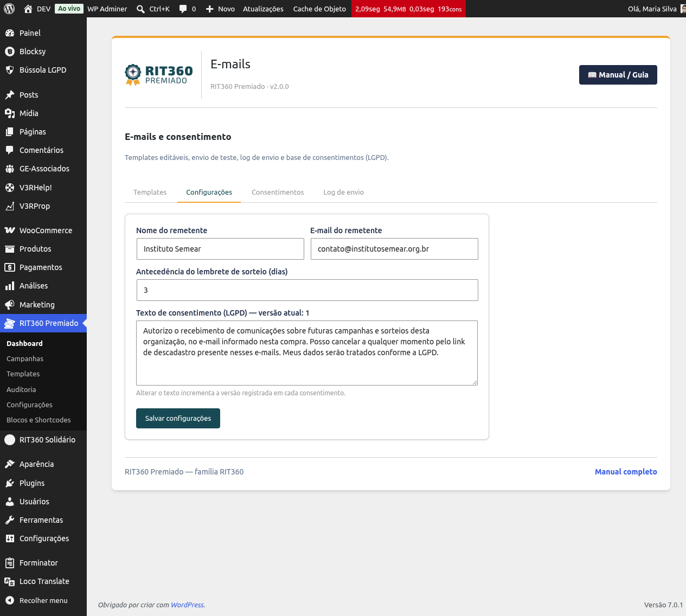Open the Bússola LGPD shield icon

click(x=10, y=70)
